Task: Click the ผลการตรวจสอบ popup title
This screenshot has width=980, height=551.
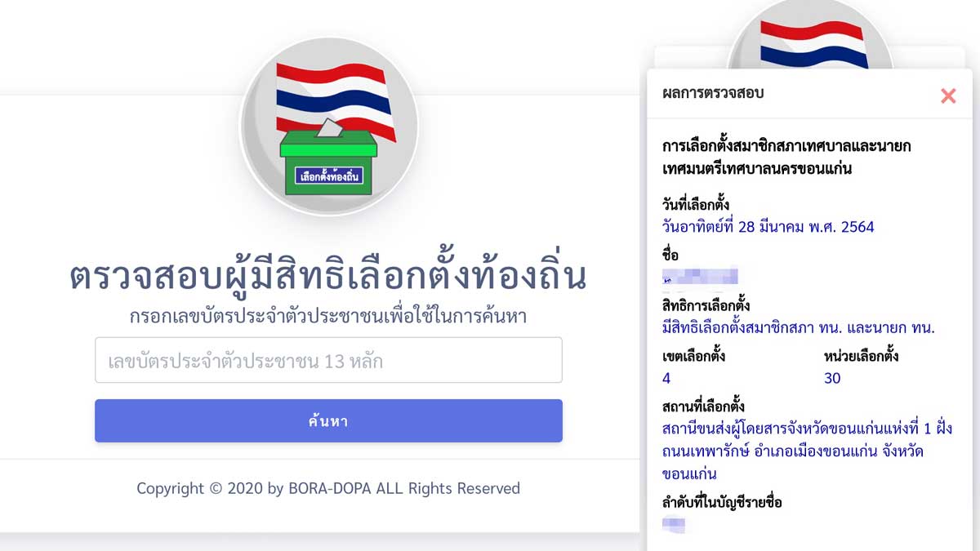Action: (x=712, y=93)
